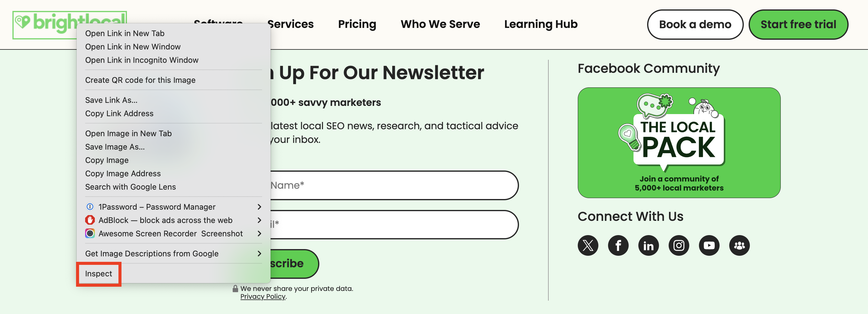Open the Instagram social icon
The width and height of the screenshot is (868, 314).
679,245
